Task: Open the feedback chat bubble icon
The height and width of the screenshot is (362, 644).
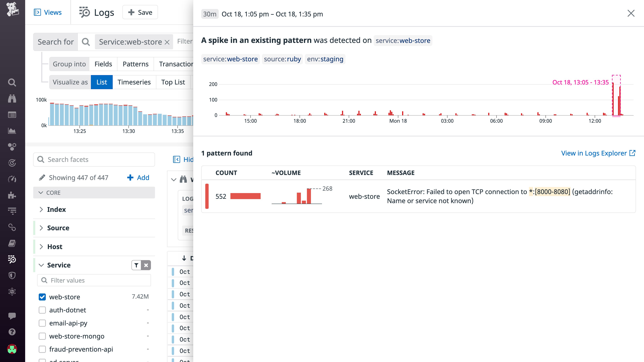Action: pyautogui.click(x=12, y=316)
